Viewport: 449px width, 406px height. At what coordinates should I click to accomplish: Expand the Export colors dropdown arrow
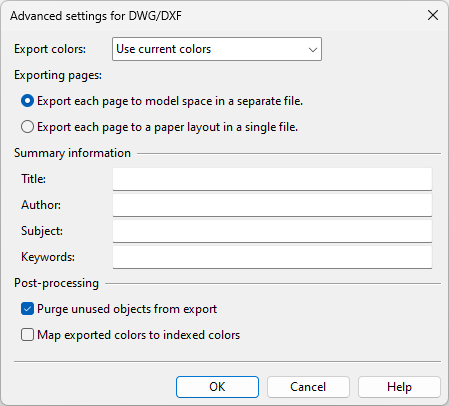[x=313, y=49]
